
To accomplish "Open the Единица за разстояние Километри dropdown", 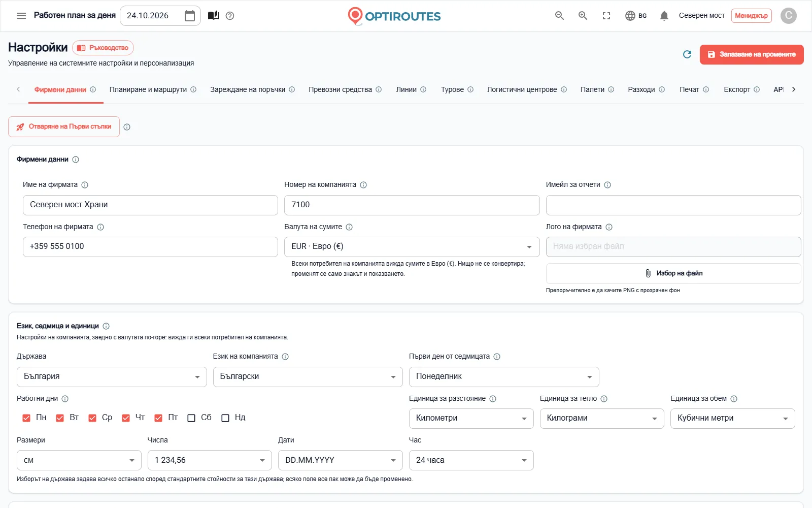I will 471,419.
